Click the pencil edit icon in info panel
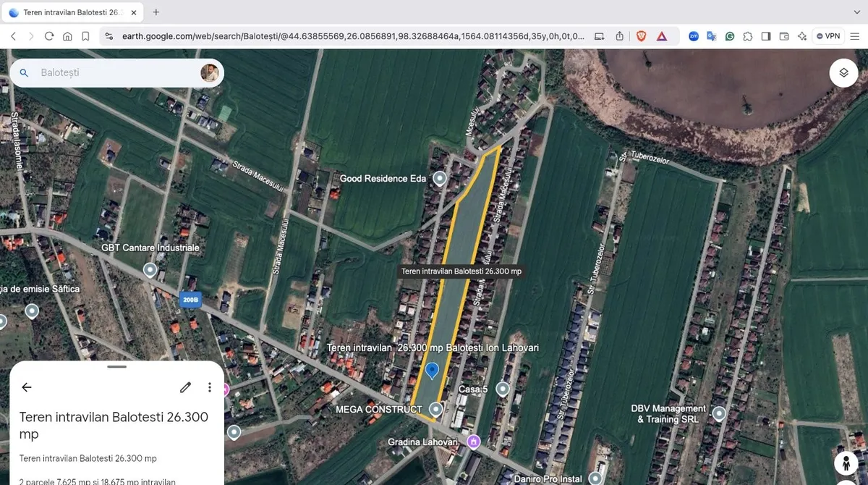This screenshot has height=485, width=868. pyautogui.click(x=186, y=387)
